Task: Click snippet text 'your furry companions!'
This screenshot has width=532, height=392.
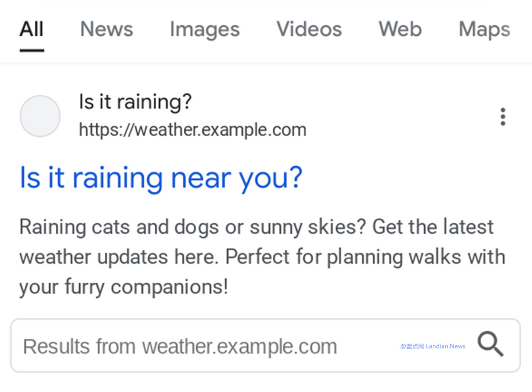Action: (124, 287)
